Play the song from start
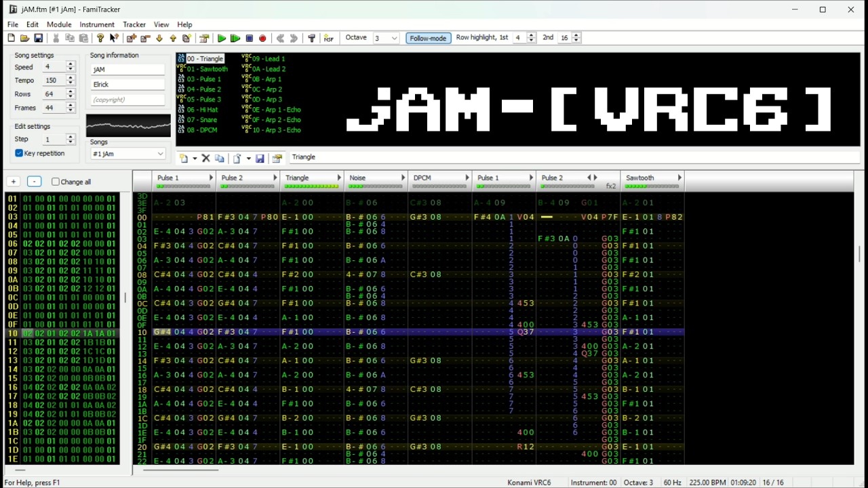 pos(221,39)
